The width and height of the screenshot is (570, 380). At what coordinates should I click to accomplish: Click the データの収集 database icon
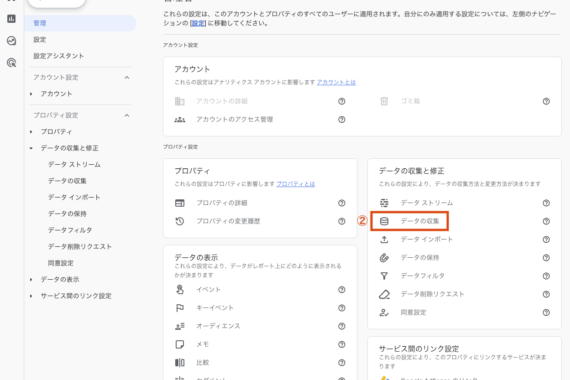point(384,221)
